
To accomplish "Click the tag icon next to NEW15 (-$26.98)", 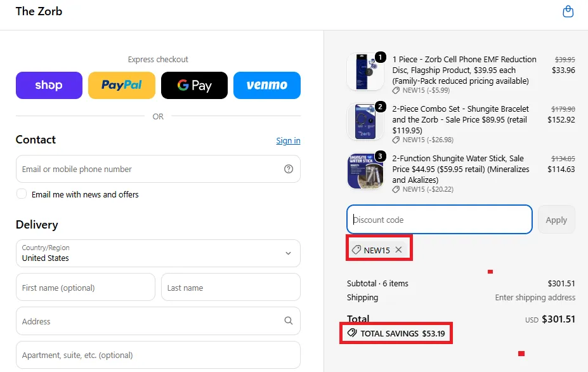I will pos(396,140).
